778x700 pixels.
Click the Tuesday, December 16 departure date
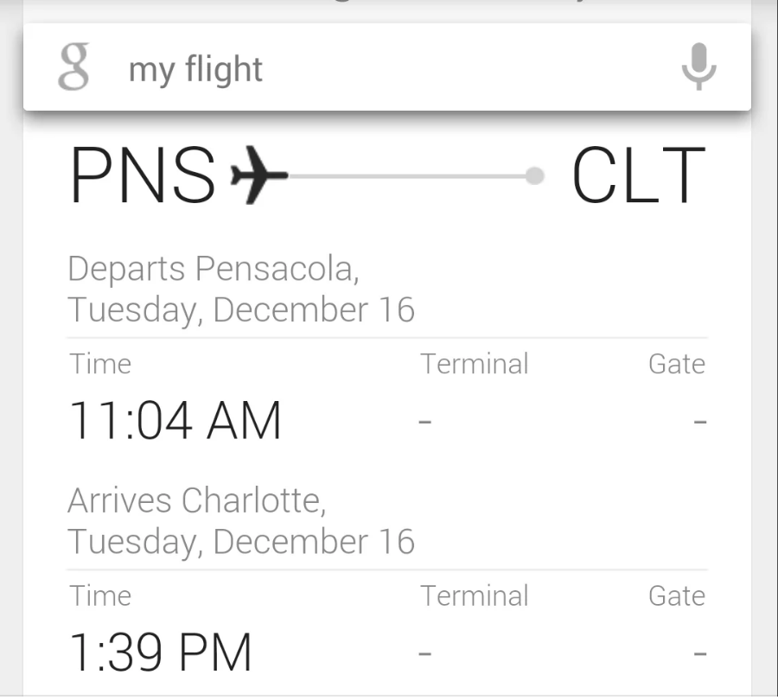click(x=241, y=309)
